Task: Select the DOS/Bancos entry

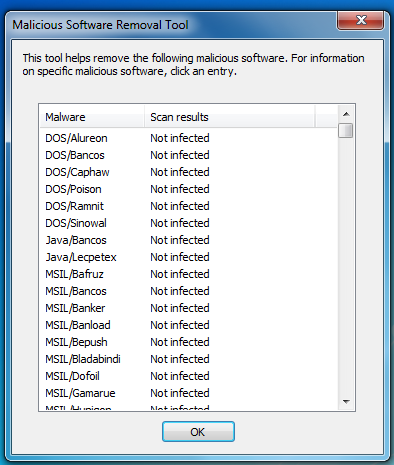Action: [x=75, y=155]
